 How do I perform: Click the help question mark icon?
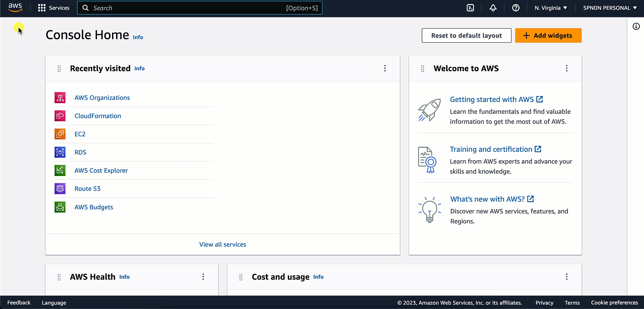tap(516, 8)
